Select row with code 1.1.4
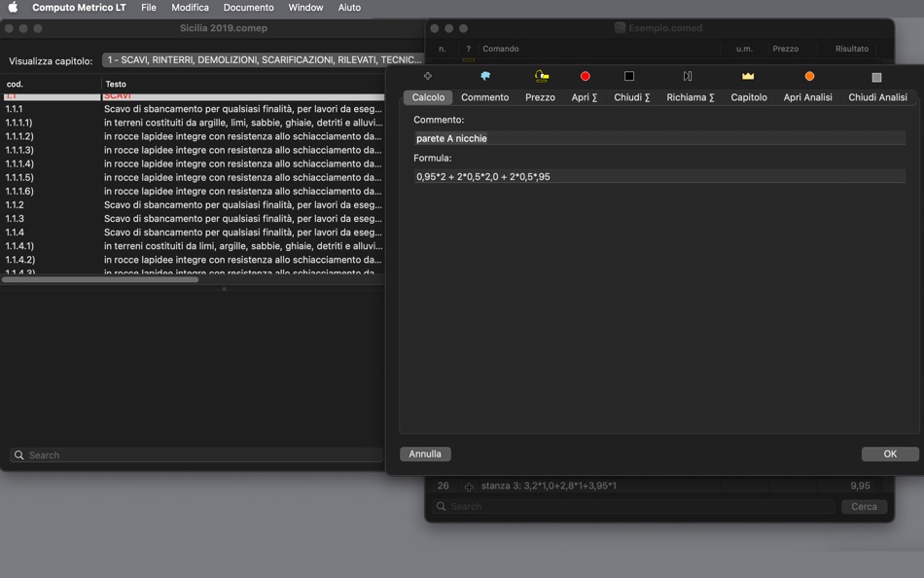 coord(193,233)
